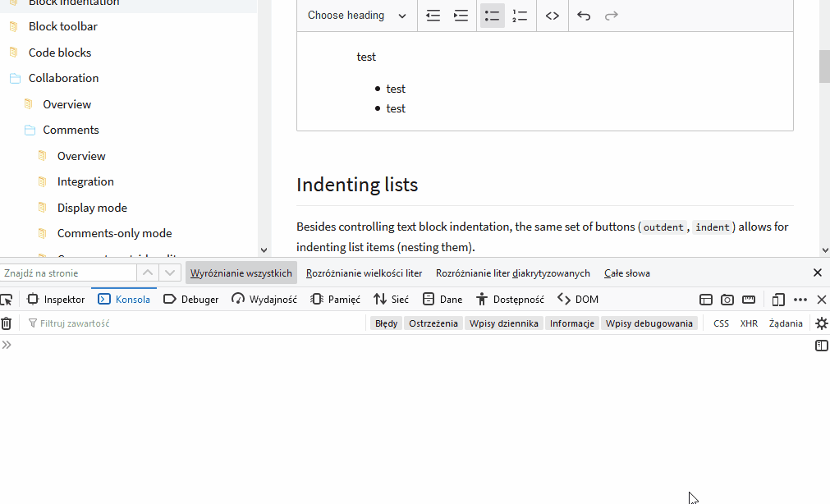Focus the Filtruj zawartość filter field
This screenshot has width=830, height=504.
click(195, 323)
